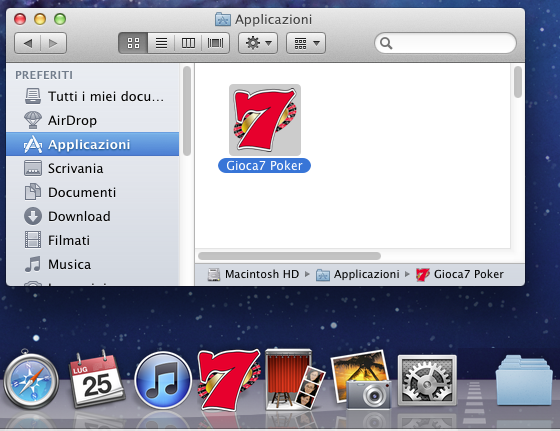Open Download in the sidebar

(93, 216)
